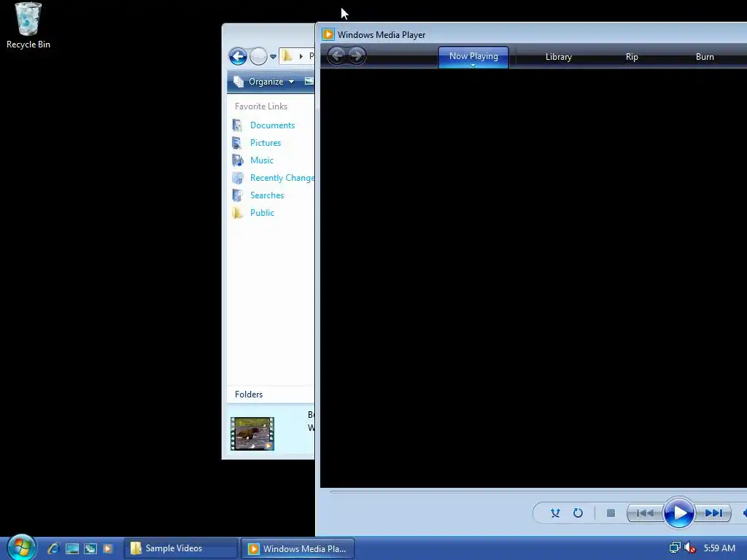Screen dimensions: 747x560
Task: Click the Searches folder icon
Action: point(237,195)
